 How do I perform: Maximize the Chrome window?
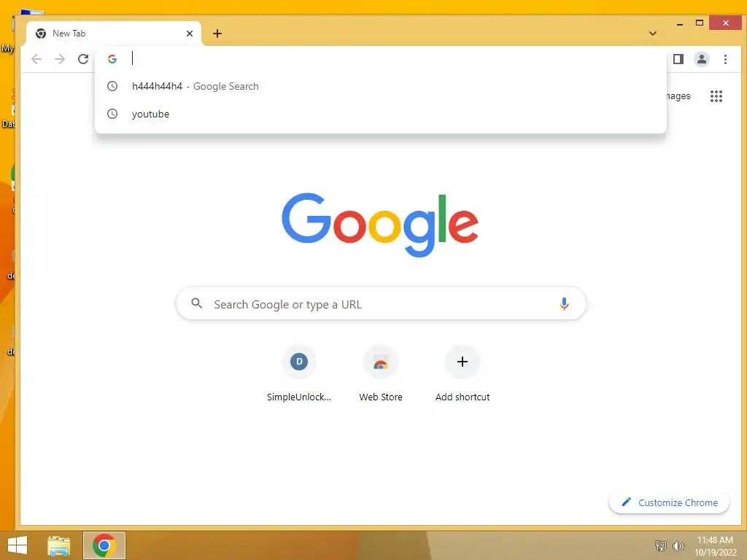[x=700, y=23]
